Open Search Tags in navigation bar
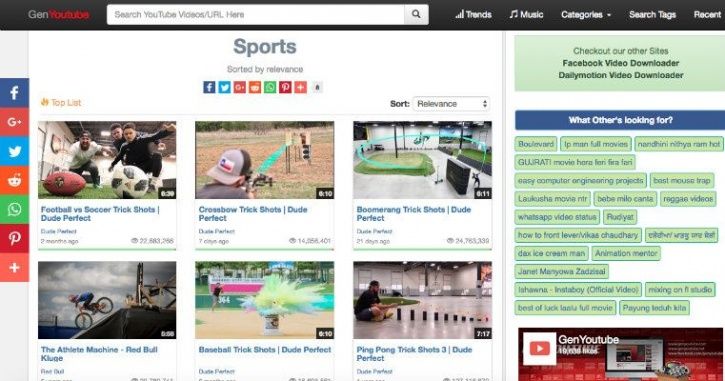Screen dimensions: 725x381 pos(652,14)
